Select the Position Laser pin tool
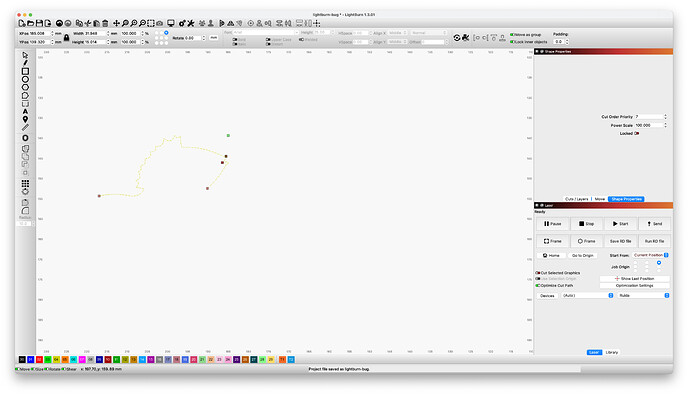689x395 pixels. click(x=25, y=120)
